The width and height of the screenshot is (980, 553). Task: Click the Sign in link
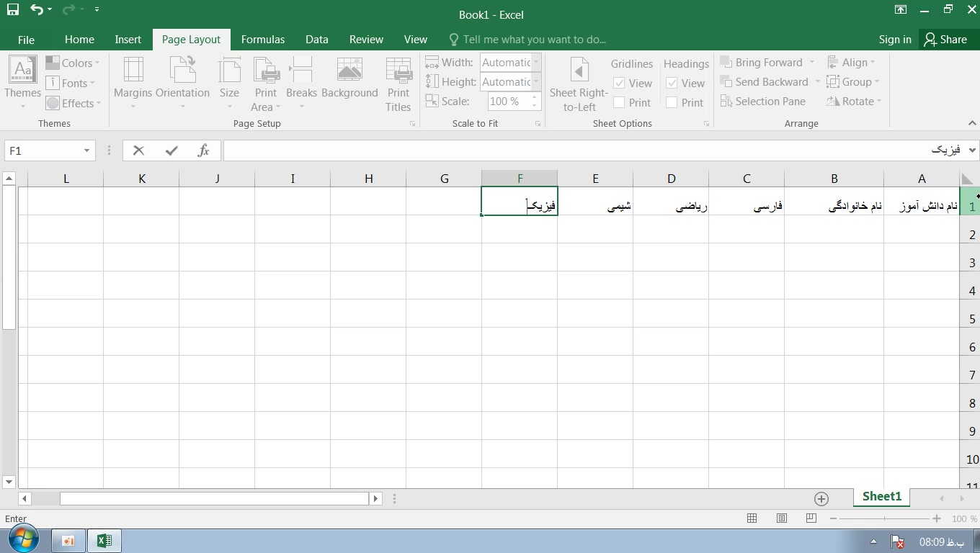[x=895, y=40]
